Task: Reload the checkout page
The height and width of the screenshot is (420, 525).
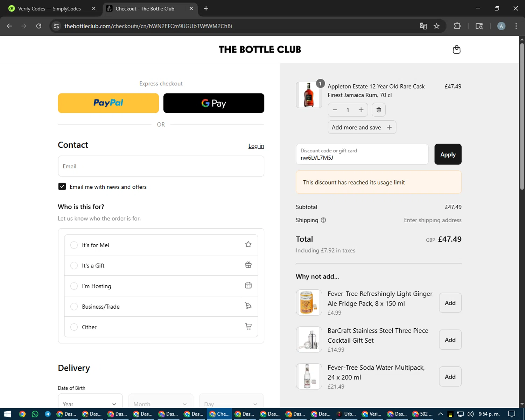Action: [x=38, y=26]
